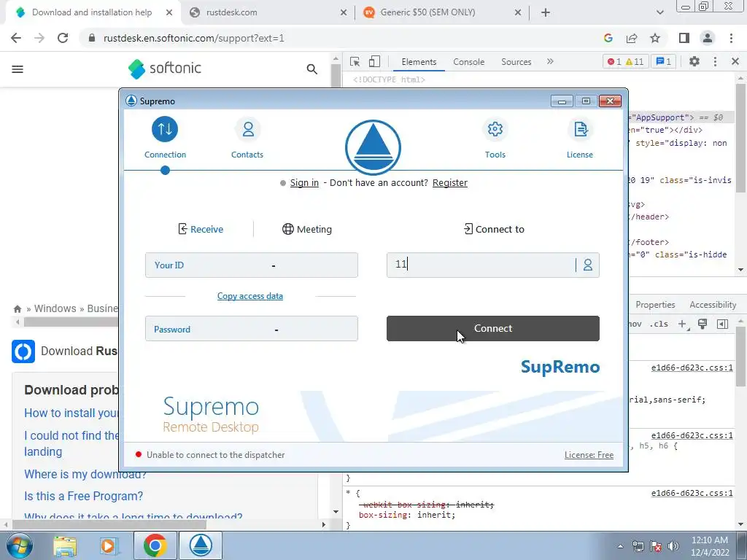Image resolution: width=747 pixels, height=560 pixels.
Task: Open Chrome tab search dropdown
Action: pyautogui.click(x=659, y=12)
